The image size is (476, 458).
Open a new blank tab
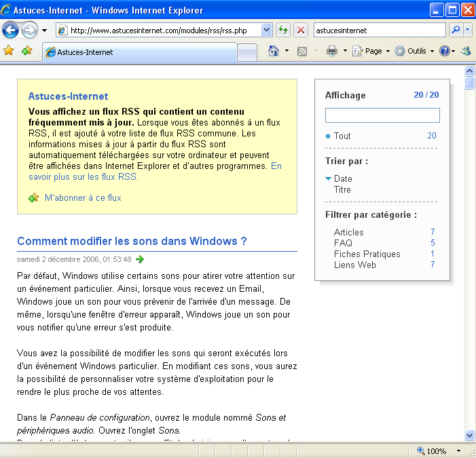point(247,52)
